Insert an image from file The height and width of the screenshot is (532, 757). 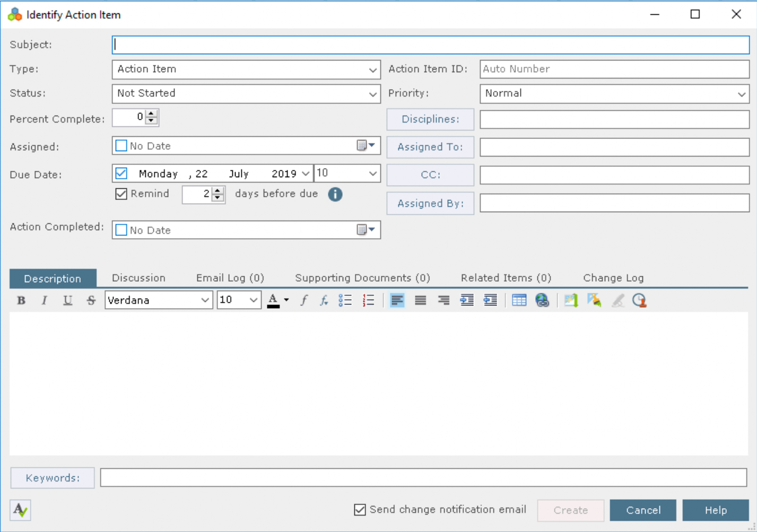coord(571,300)
